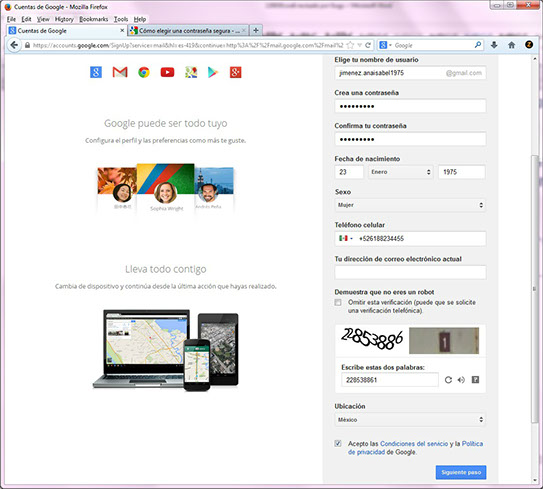The height and width of the screenshot is (489, 543).
Task: Click the YouTube icon
Action: point(167,72)
